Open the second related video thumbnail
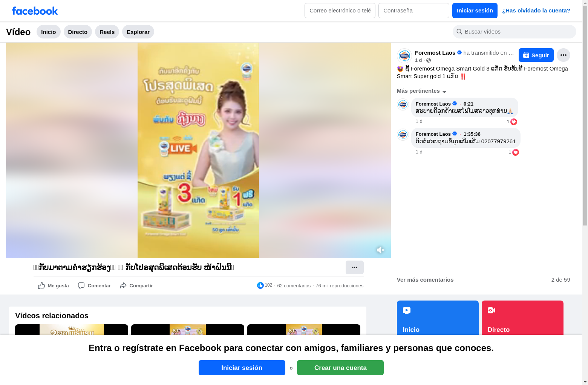This screenshot has height=385, width=588. [188, 330]
